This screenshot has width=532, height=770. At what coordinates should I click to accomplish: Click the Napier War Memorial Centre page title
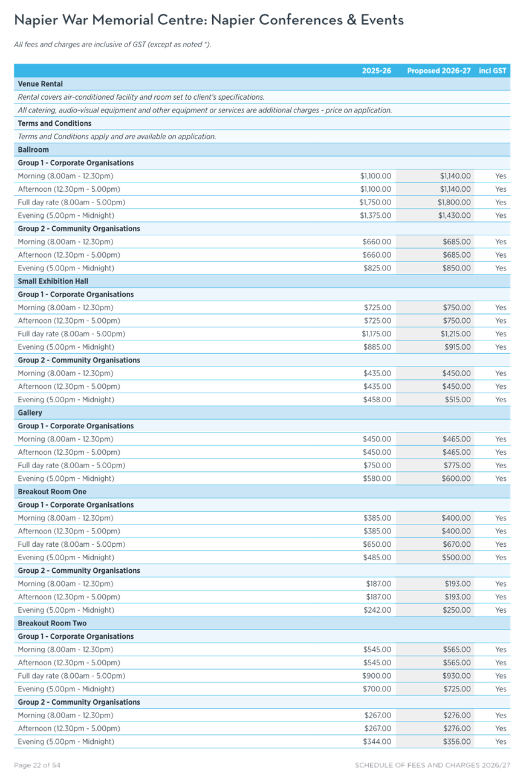tap(209, 21)
